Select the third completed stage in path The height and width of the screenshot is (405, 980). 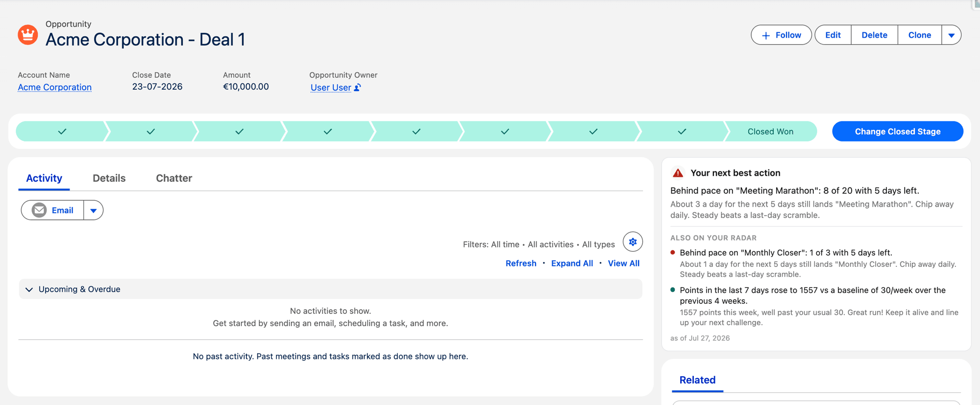(239, 131)
